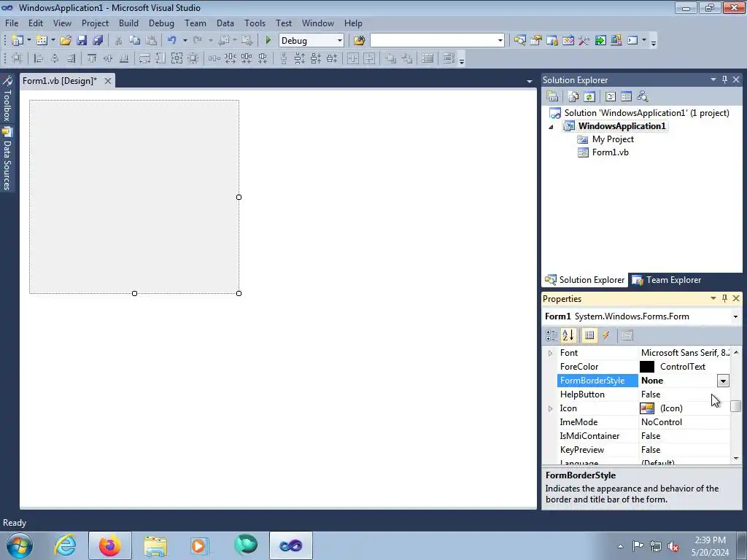
Task: Click the Open File folder icon
Action: (66, 41)
